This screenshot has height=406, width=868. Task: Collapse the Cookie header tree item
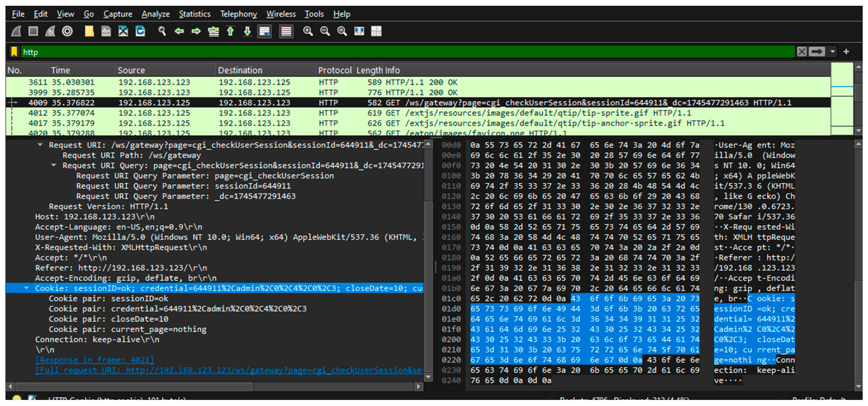tap(26, 288)
